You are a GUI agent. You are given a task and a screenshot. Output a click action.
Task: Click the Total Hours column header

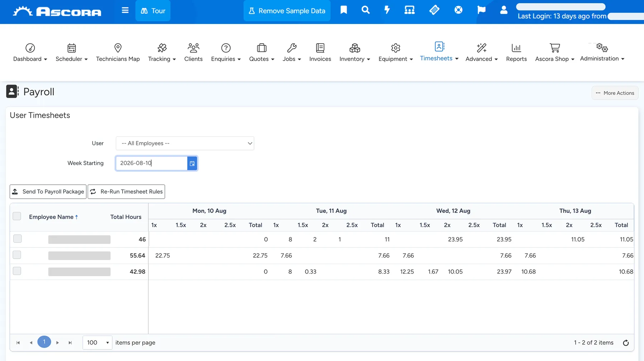126,217
